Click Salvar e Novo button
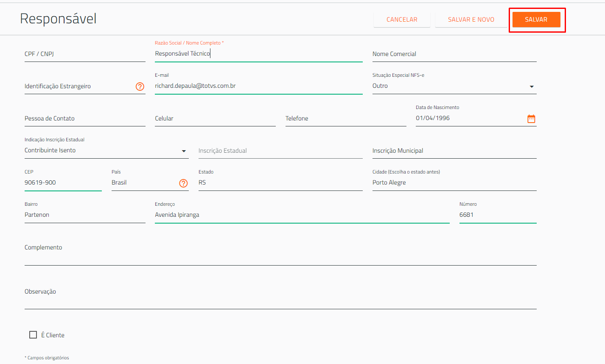Image resolution: width=605 pixels, height=364 pixels. [x=471, y=20]
